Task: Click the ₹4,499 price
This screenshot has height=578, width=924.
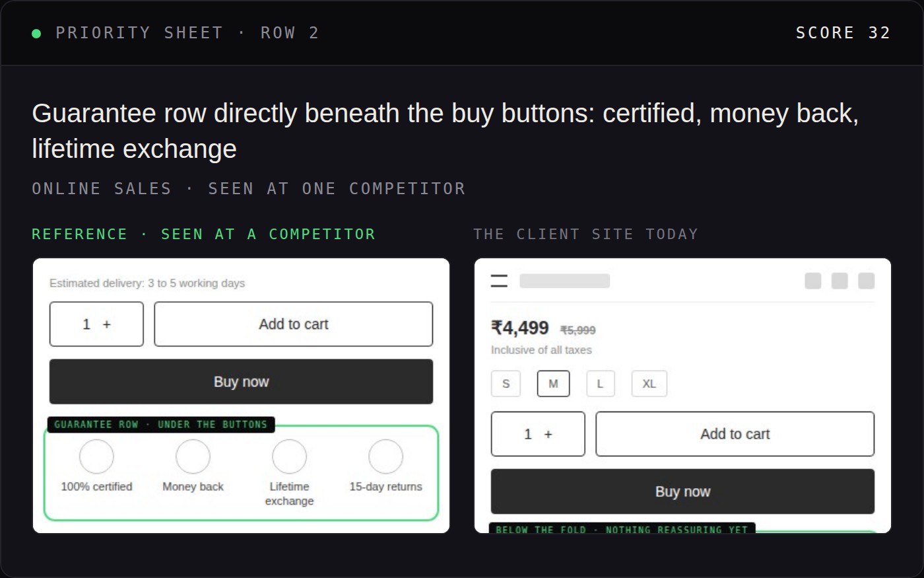Action: 519,328
